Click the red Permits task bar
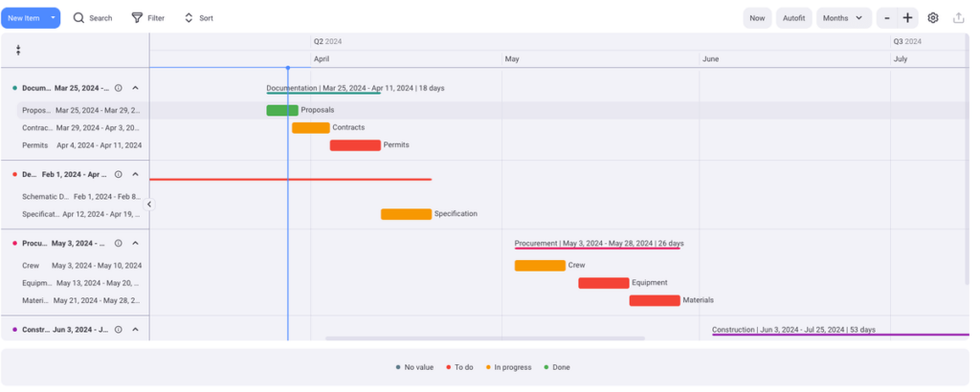This screenshot has width=980, height=392. tap(355, 145)
